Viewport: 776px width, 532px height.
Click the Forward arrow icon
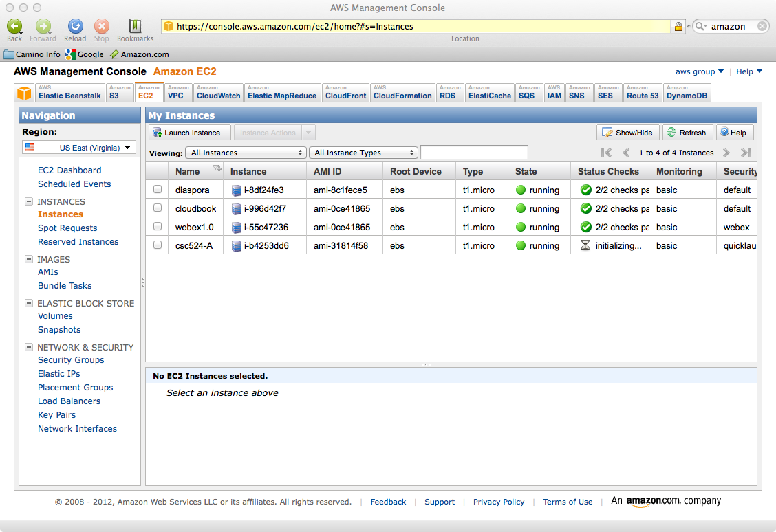[x=43, y=26]
